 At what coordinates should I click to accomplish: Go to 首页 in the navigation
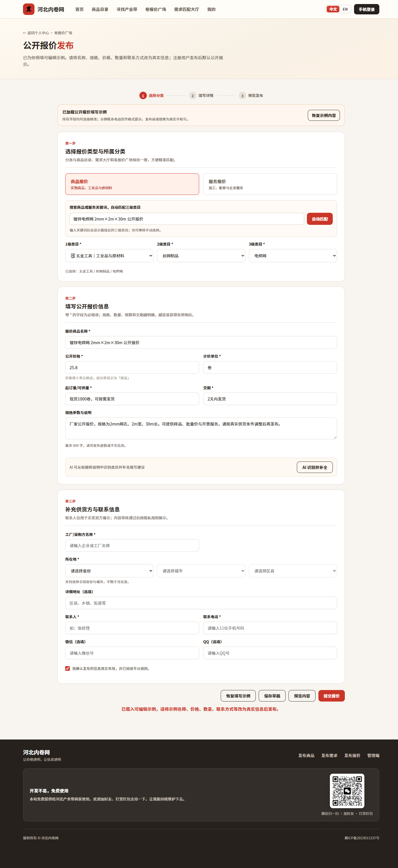80,9
